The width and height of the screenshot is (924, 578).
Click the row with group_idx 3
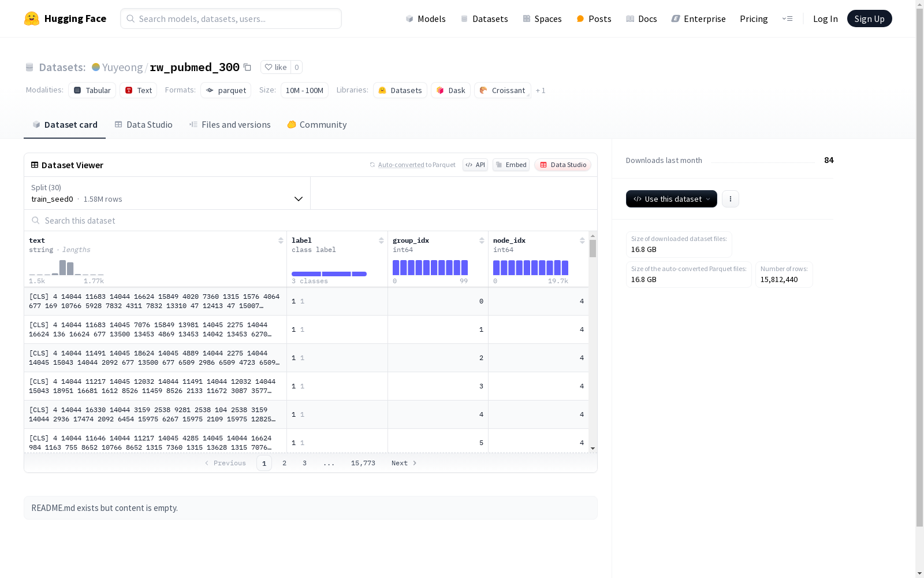point(306,386)
